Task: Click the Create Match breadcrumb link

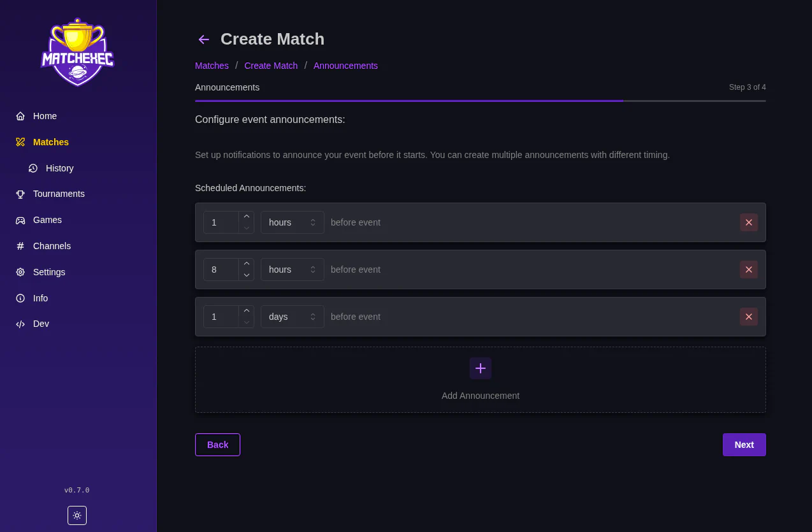Action: (271, 66)
